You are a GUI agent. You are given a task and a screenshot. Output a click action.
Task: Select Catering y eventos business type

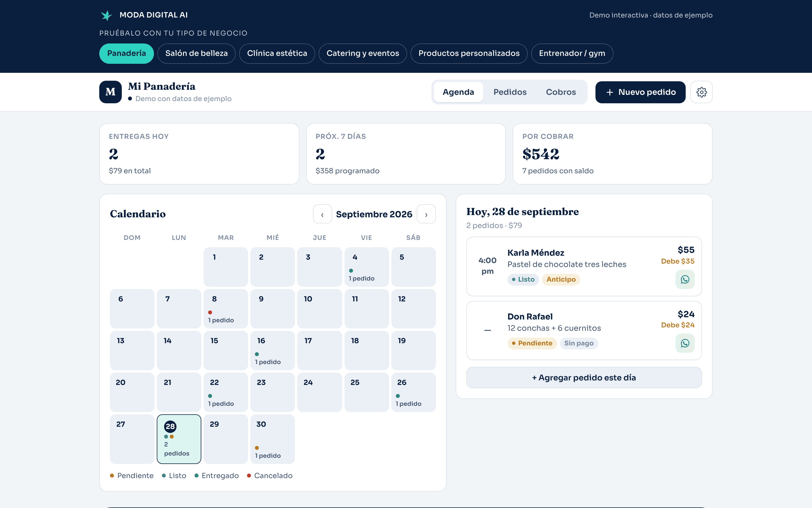coord(363,53)
